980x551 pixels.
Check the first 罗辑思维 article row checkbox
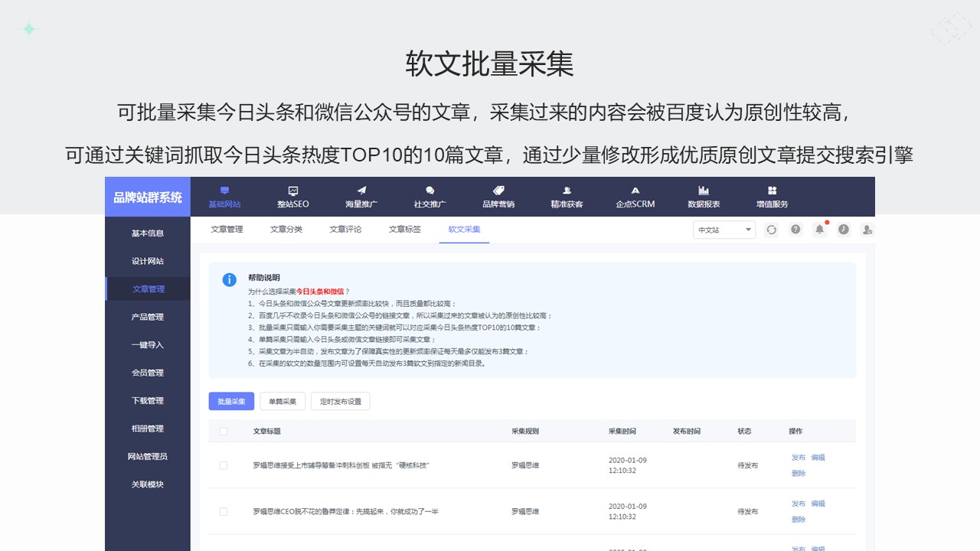click(x=224, y=465)
